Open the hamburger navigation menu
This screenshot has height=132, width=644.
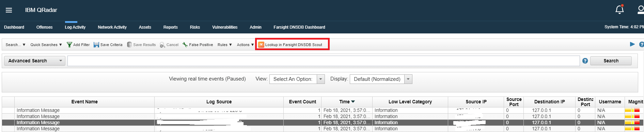[x=9, y=10]
